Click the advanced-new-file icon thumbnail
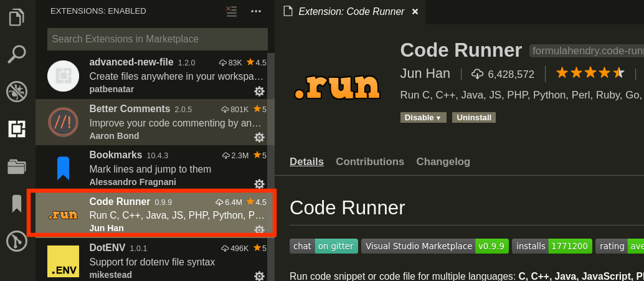644x281 pixels. (64, 76)
